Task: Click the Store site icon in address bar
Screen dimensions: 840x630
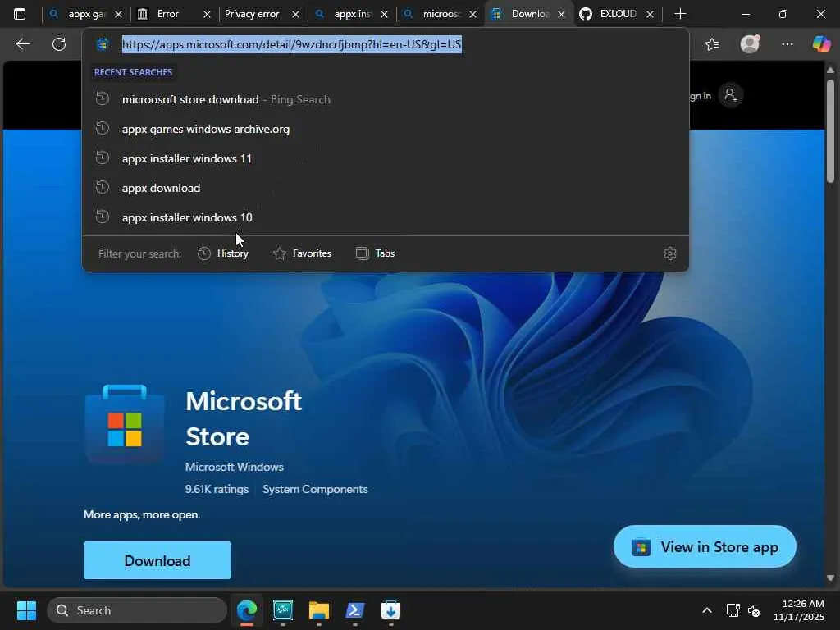Action: click(x=103, y=44)
